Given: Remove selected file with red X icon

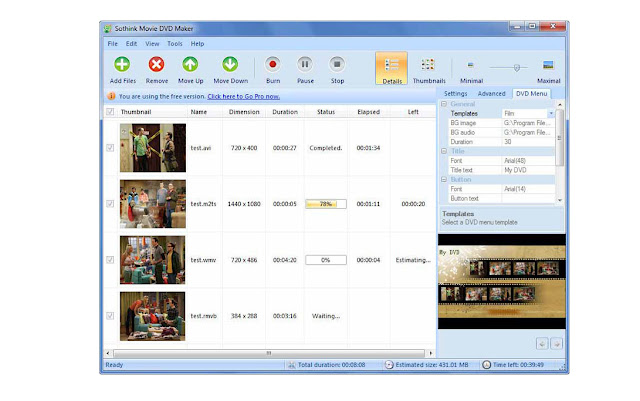Looking at the screenshot, I should click(156, 65).
